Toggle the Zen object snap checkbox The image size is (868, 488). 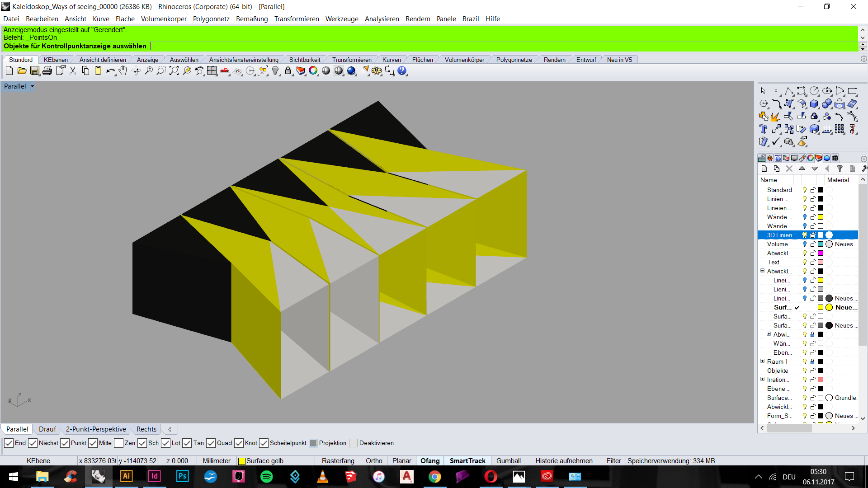click(x=119, y=443)
